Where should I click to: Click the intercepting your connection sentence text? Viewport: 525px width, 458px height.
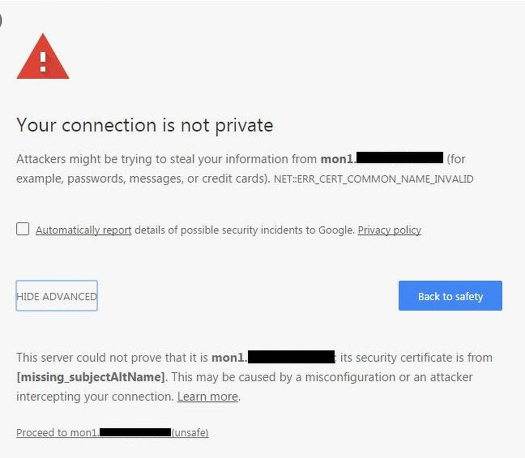coord(95,397)
